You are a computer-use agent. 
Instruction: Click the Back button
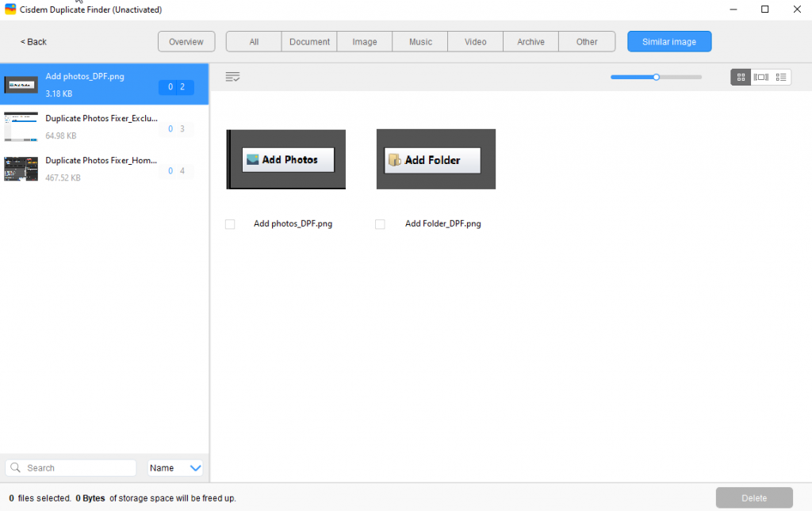pos(33,40)
